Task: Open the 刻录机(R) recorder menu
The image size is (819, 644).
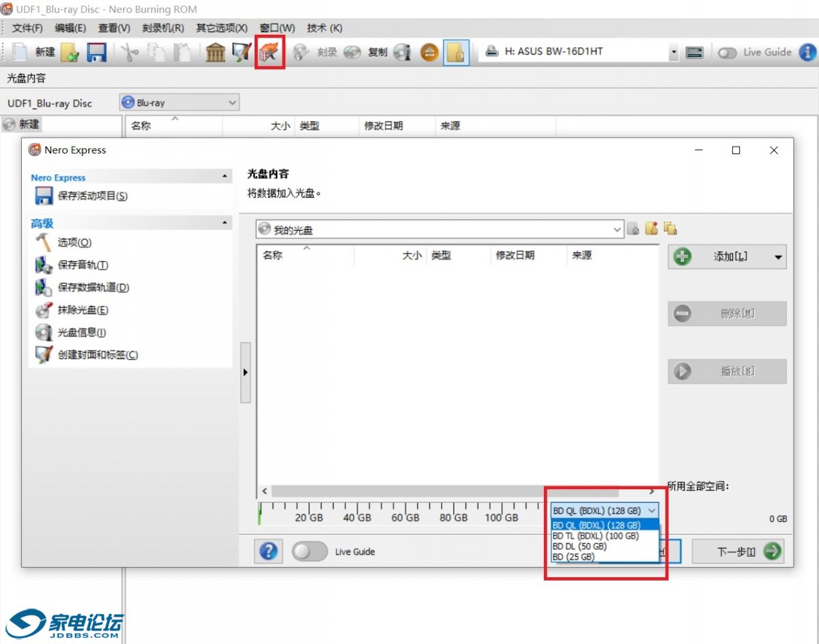Action: 163,28
